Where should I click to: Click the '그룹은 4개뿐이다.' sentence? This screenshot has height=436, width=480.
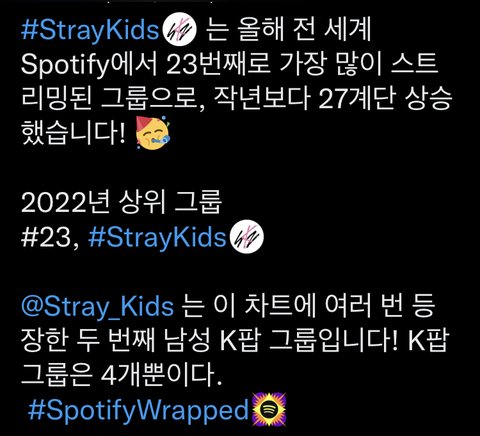(122, 376)
